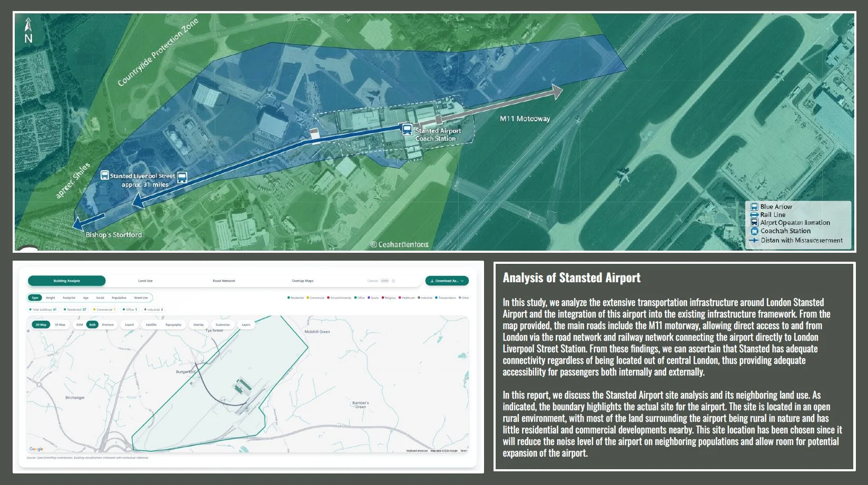Click the Countryside Protection Zone label
Screen dimensions: 868x485
(157, 52)
